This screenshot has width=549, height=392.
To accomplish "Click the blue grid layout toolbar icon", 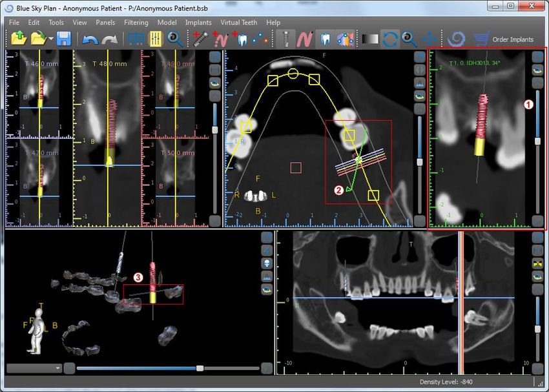I will pos(136,39).
